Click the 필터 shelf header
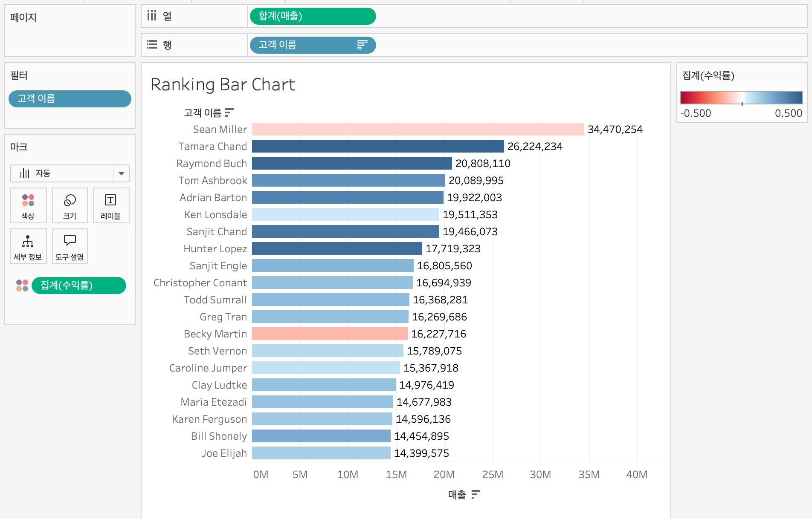 coord(19,76)
